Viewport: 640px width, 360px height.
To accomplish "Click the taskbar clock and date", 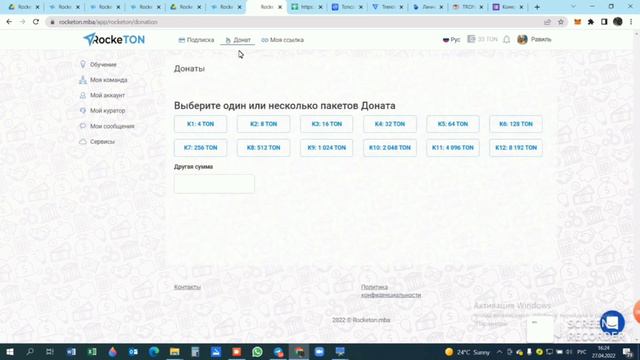I will tap(603, 352).
